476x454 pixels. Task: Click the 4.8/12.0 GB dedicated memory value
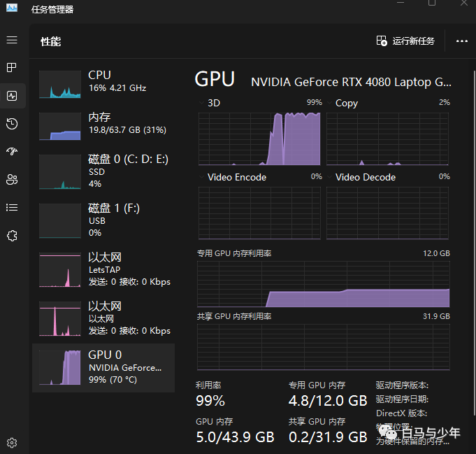328,401
